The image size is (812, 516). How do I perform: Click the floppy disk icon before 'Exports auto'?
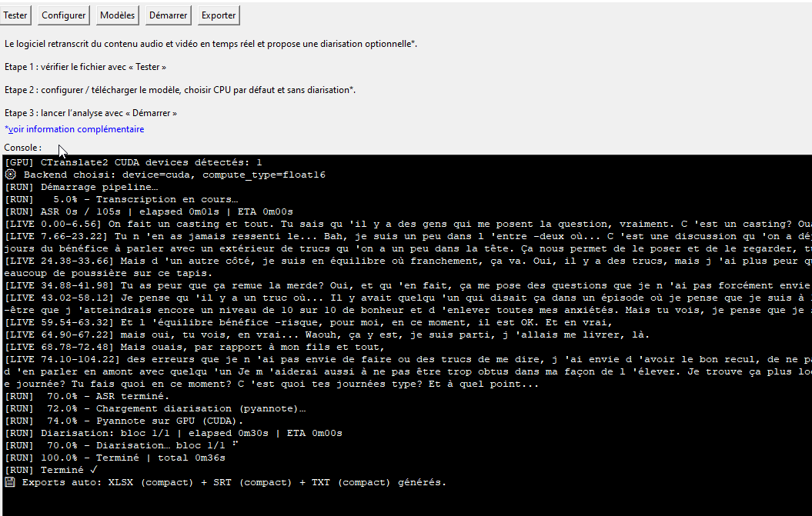(10, 482)
